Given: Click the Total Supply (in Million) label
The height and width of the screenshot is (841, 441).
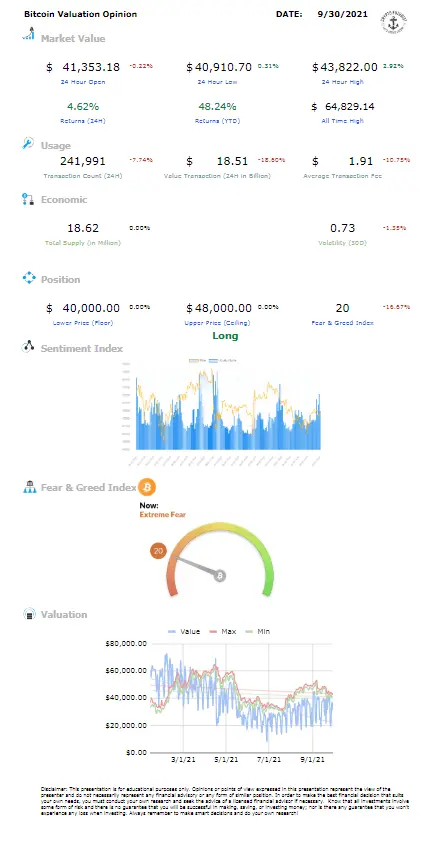Looking at the screenshot, I should (x=83, y=243).
